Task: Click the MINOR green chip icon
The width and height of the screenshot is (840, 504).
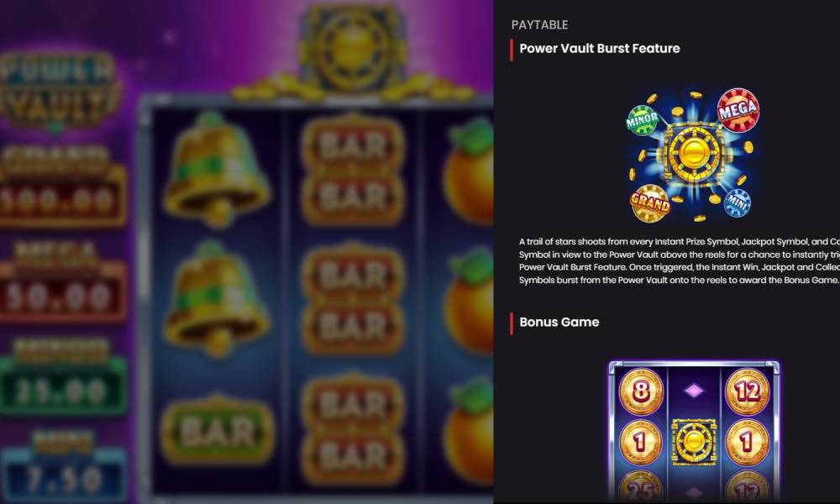Action: [x=642, y=120]
